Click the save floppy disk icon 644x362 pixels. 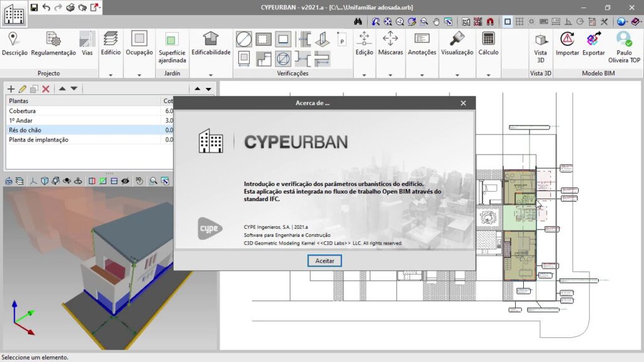pos(34,7)
